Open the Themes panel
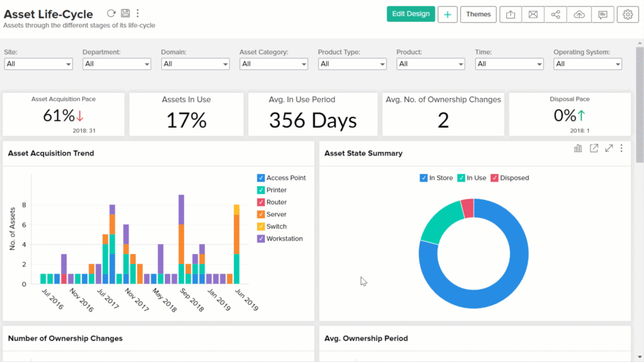Image resolution: width=644 pixels, height=362 pixels. (479, 14)
